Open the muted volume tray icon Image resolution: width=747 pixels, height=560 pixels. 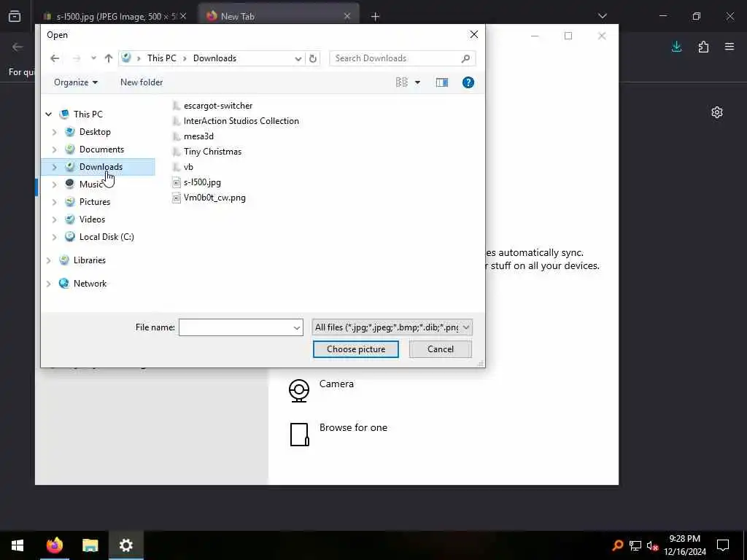pos(652,545)
